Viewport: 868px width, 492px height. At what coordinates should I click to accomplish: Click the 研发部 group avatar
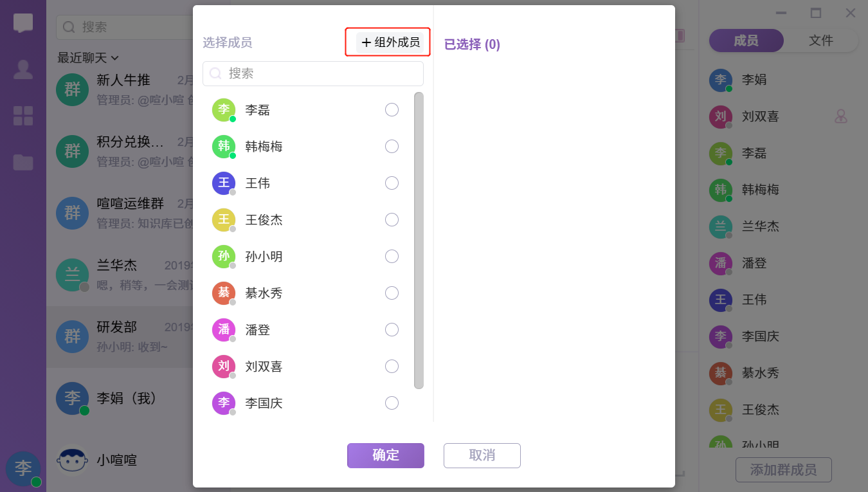[73, 336]
